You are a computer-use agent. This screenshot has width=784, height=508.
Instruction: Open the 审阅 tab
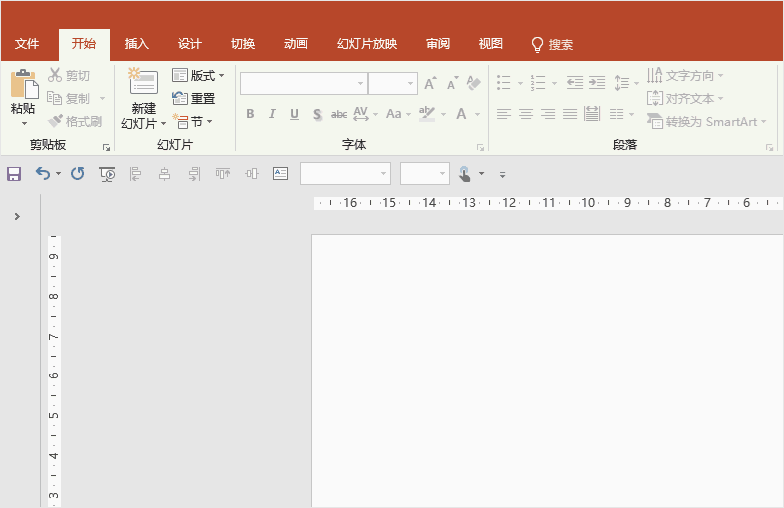(x=438, y=44)
